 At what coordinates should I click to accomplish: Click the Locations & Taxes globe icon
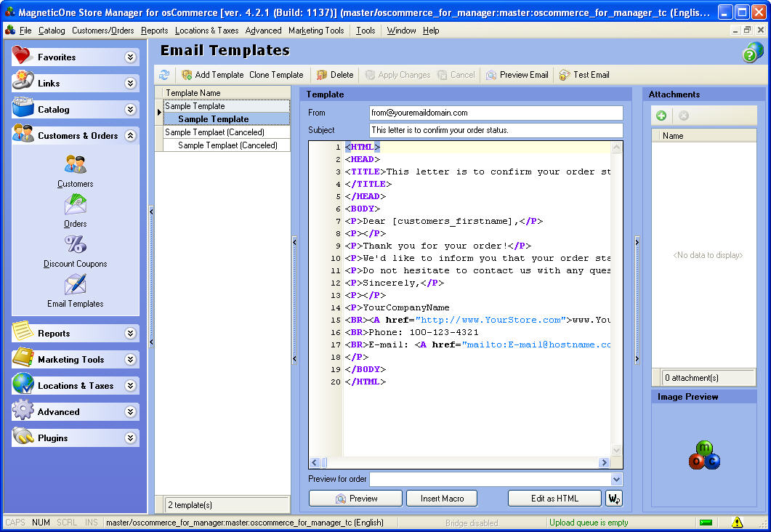(x=23, y=384)
